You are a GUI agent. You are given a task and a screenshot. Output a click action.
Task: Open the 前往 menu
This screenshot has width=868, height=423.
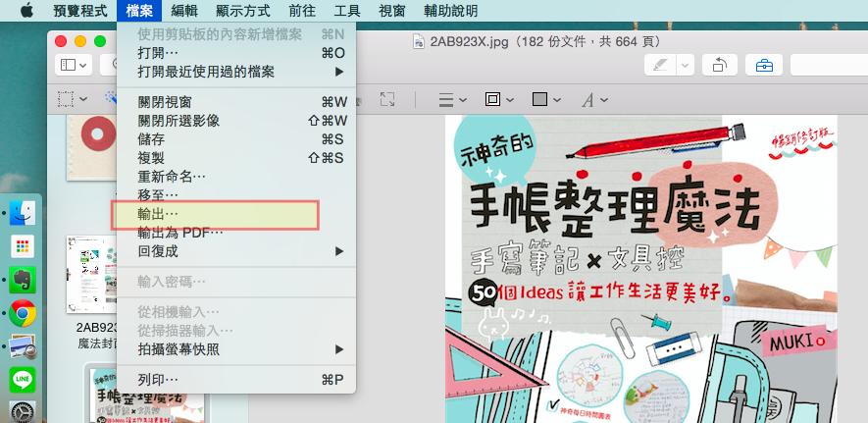(302, 11)
